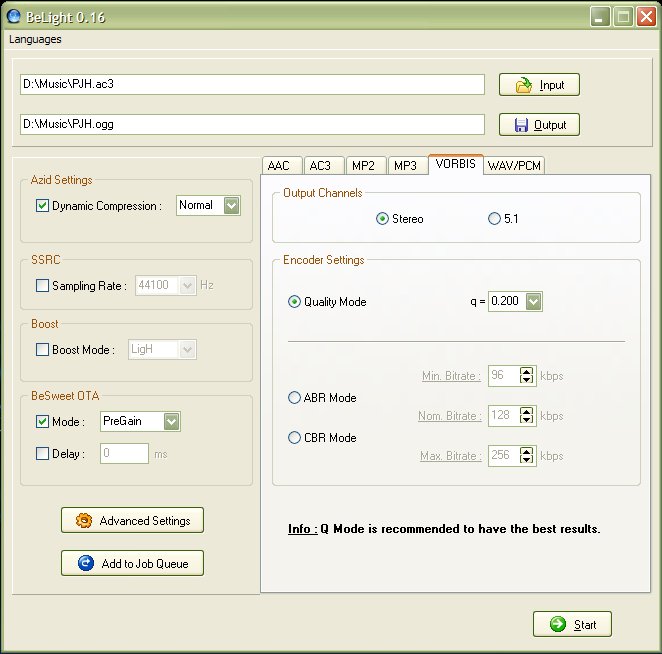
Task: Expand the PreGain mode dropdown
Action: pyautogui.click(x=172, y=422)
